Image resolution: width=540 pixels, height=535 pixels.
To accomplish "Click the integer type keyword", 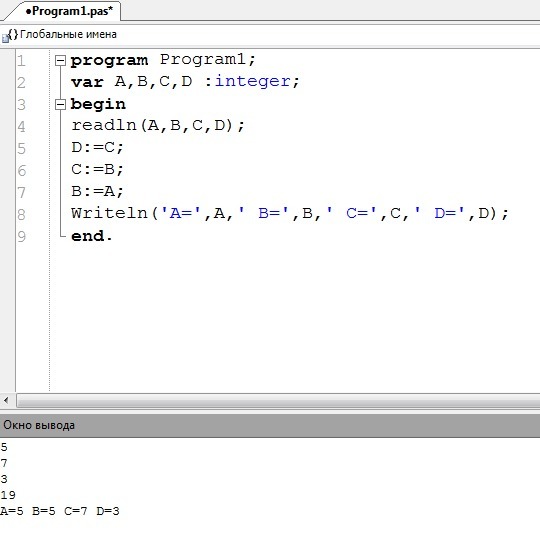I will 252,81.
